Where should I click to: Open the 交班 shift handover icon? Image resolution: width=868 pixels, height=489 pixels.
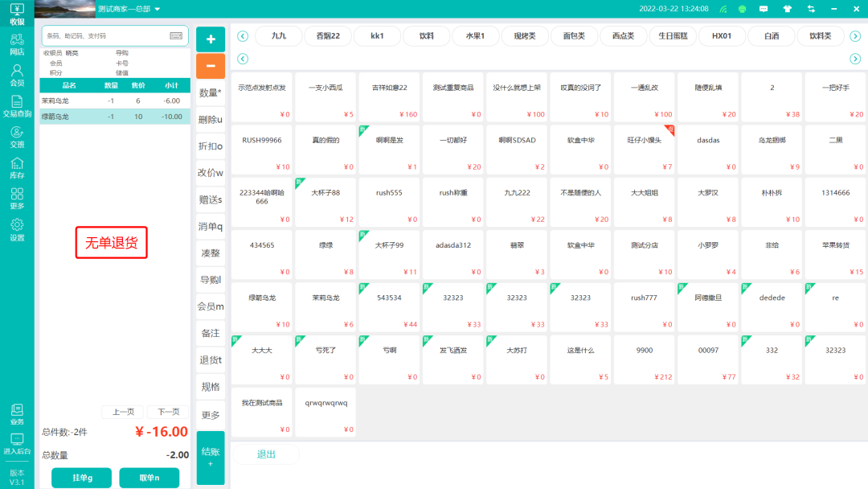[x=17, y=137]
